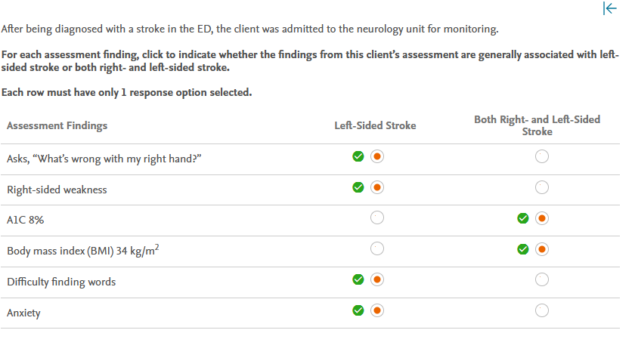The image size is (635, 364).
Task: Click green checkmark beside right hand question row
Action: [x=358, y=156]
